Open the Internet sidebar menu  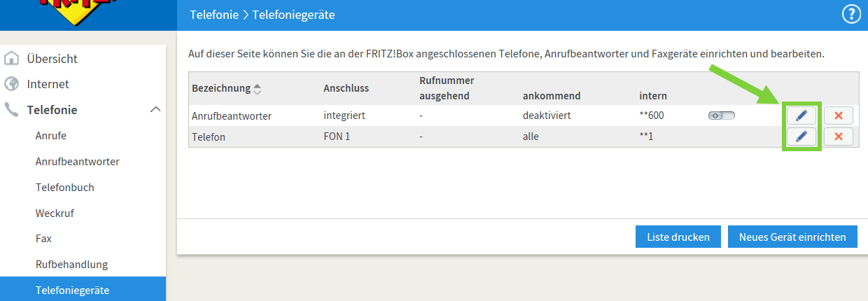tap(48, 84)
